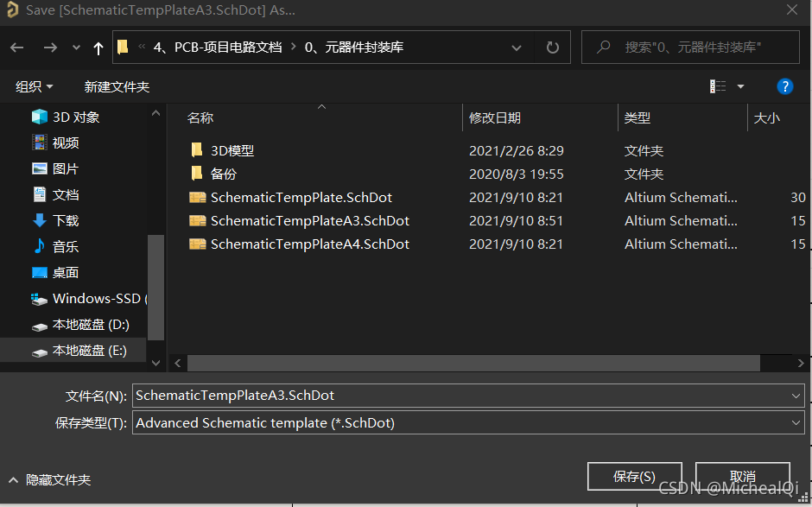Select SchematicTempPlateA4.SchDot file
812x507 pixels.
click(309, 244)
